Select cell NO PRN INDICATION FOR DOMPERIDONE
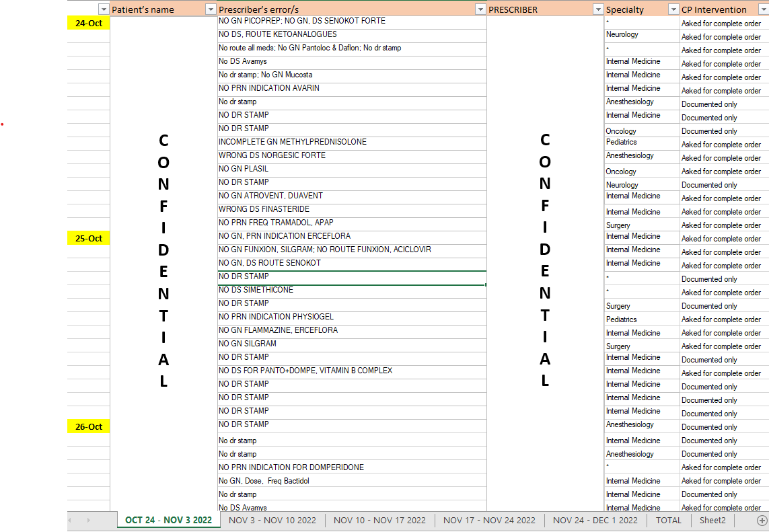This screenshot has width=769, height=532. tap(352, 468)
